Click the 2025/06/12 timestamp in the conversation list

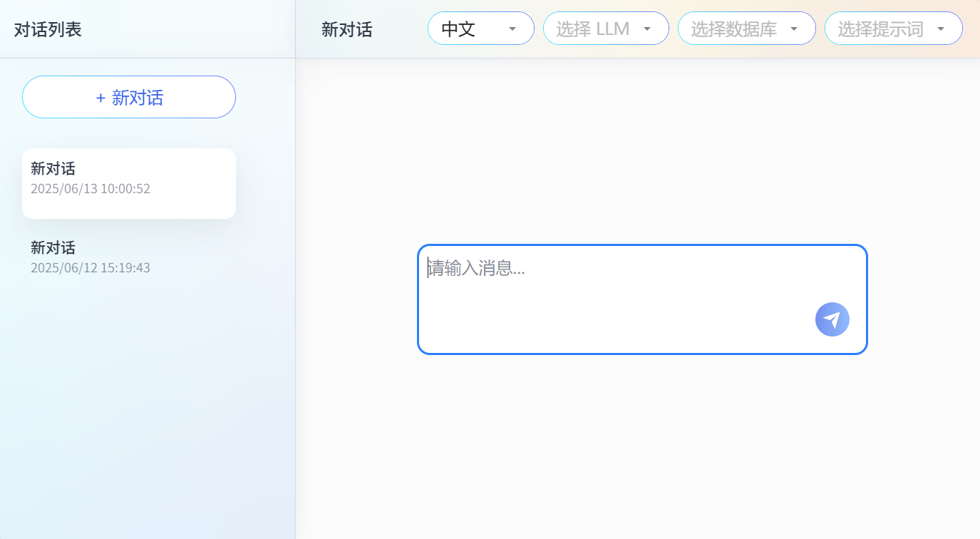click(91, 268)
